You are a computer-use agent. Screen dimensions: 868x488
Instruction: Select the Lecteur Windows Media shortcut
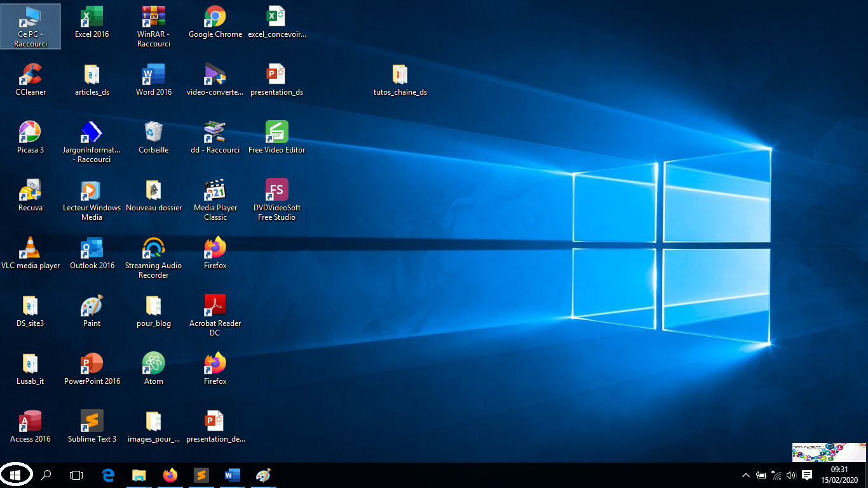(92, 200)
